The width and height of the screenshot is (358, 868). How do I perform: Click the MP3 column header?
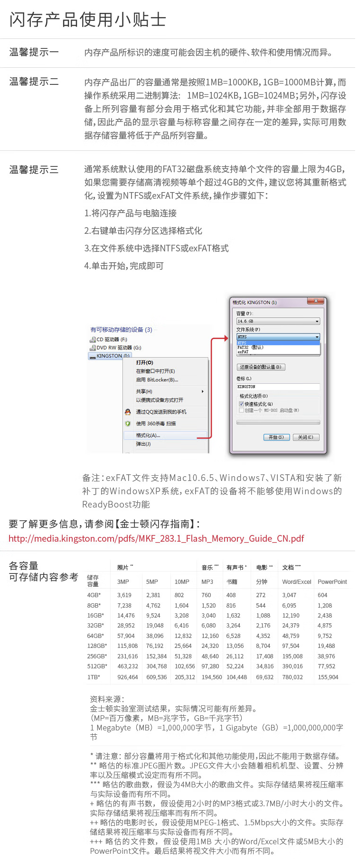click(207, 582)
